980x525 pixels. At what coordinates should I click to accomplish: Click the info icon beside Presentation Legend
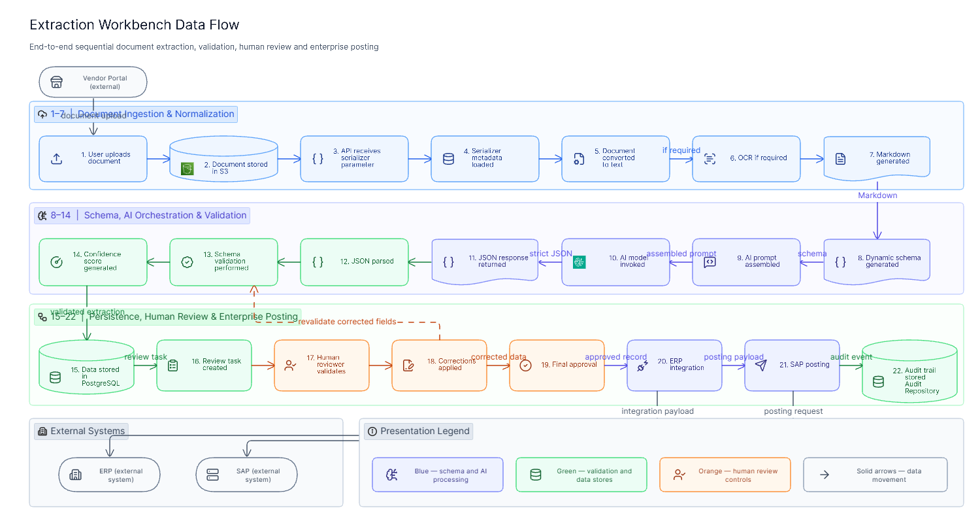(372, 432)
